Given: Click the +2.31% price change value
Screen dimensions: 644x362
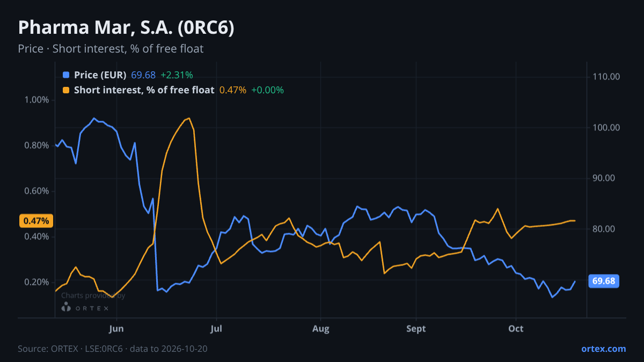Looking at the screenshot, I should tap(177, 75).
